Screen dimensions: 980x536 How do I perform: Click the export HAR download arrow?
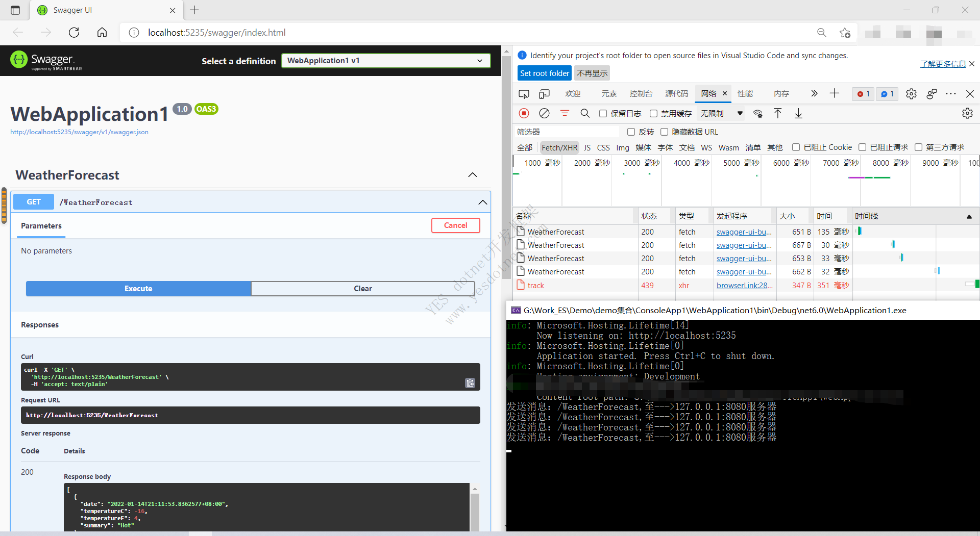[x=799, y=113]
